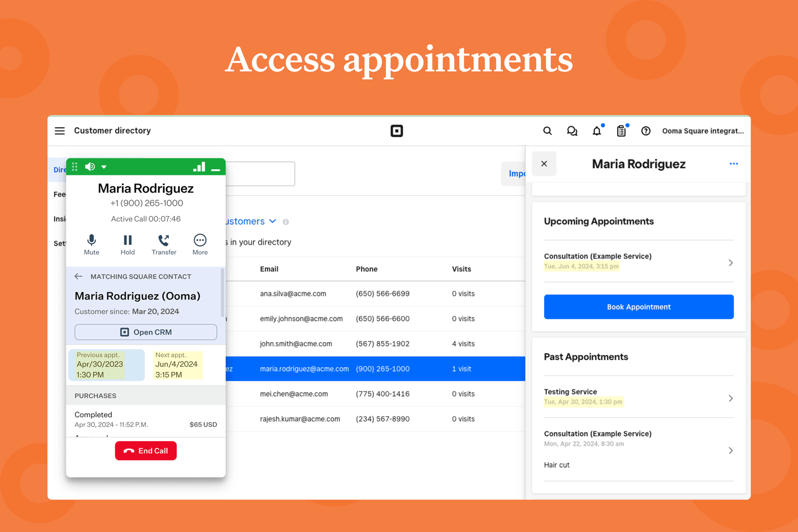
Task: Open the help question mark icon
Action: coord(646,131)
